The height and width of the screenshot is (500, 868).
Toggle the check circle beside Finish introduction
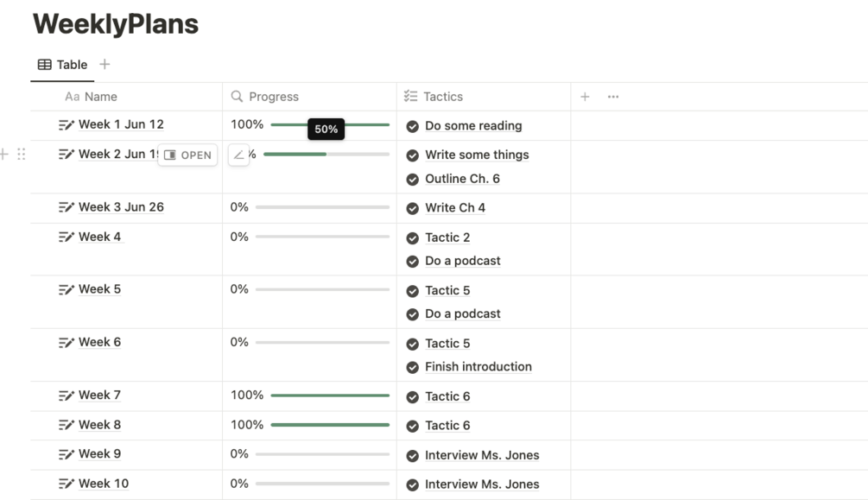pos(413,367)
